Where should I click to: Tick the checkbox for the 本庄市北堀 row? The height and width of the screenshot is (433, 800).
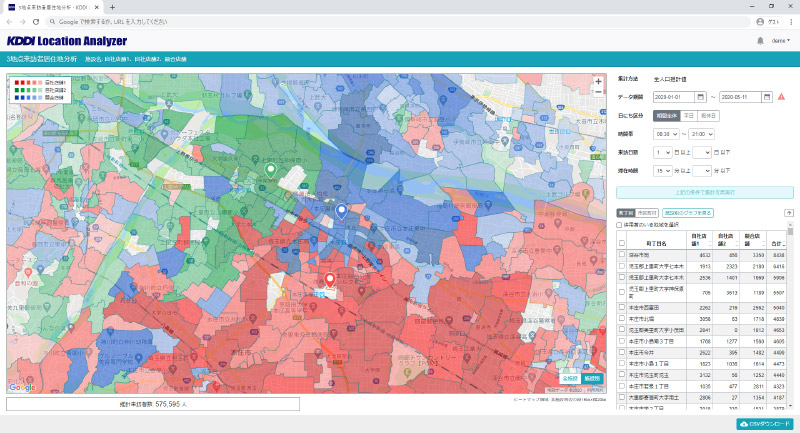[x=621, y=319]
